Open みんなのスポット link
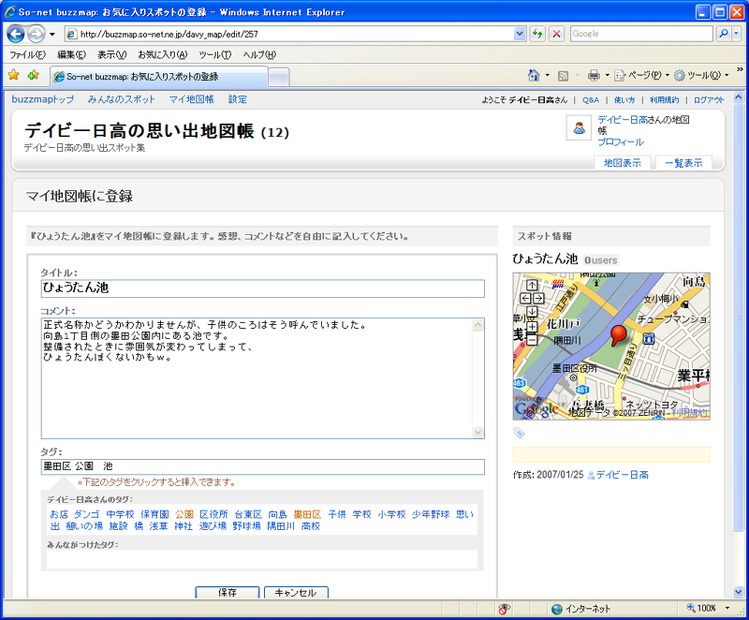The height and width of the screenshot is (620, 749). click(x=121, y=99)
